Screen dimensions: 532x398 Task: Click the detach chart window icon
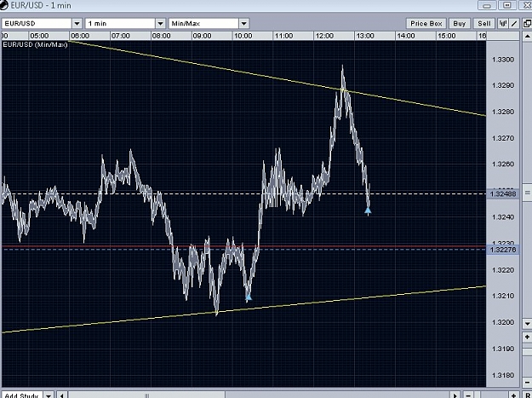[x=527, y=23]
